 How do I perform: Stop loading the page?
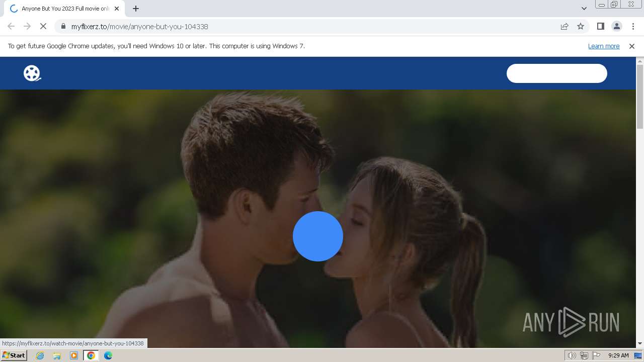[x=43, y=26]
